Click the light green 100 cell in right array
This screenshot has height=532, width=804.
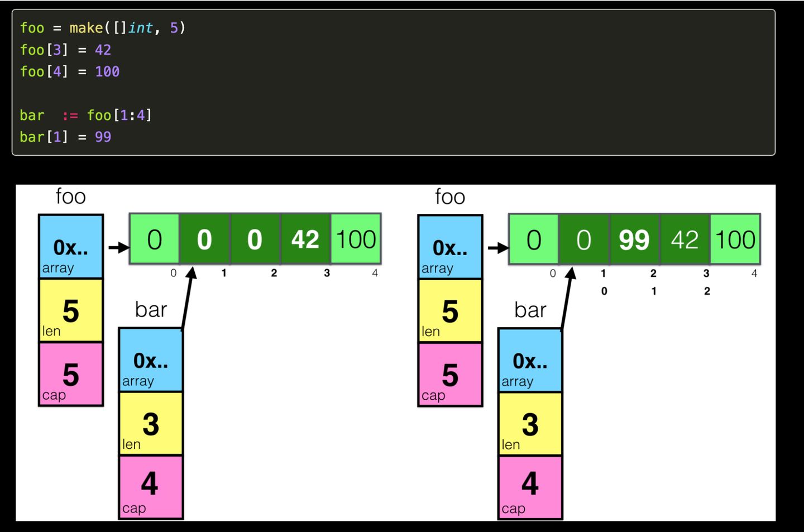735,239
